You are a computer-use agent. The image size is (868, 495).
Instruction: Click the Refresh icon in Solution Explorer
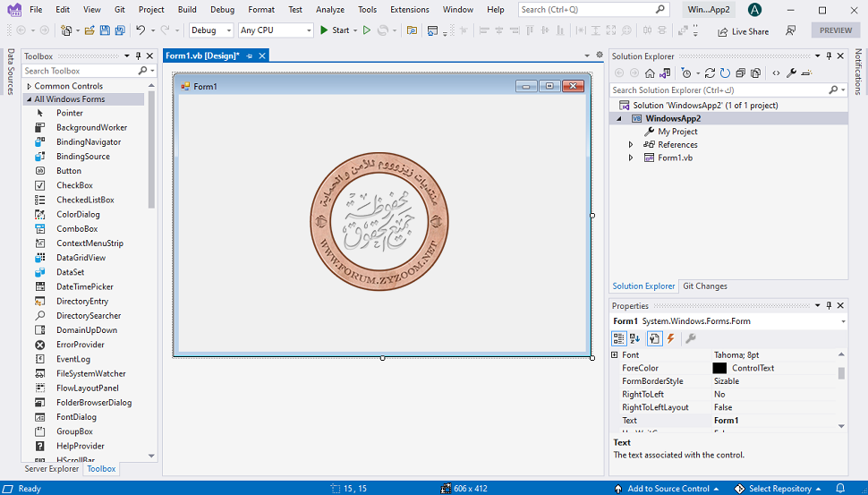coord(725,73)
